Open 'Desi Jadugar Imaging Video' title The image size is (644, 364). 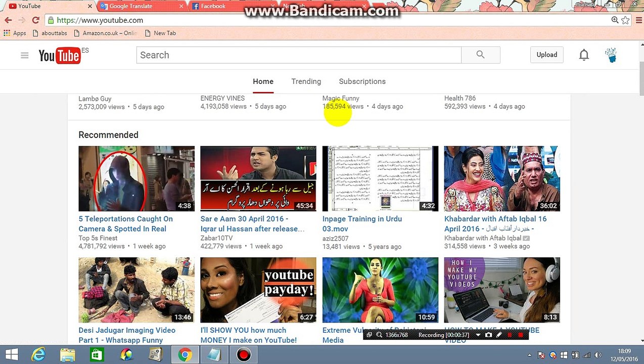click(127, 335)
